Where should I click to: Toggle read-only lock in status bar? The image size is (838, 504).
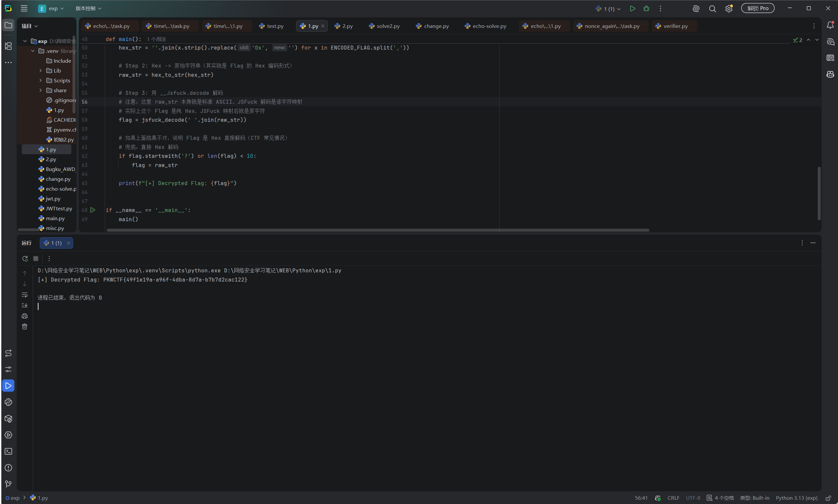(828, 498)
